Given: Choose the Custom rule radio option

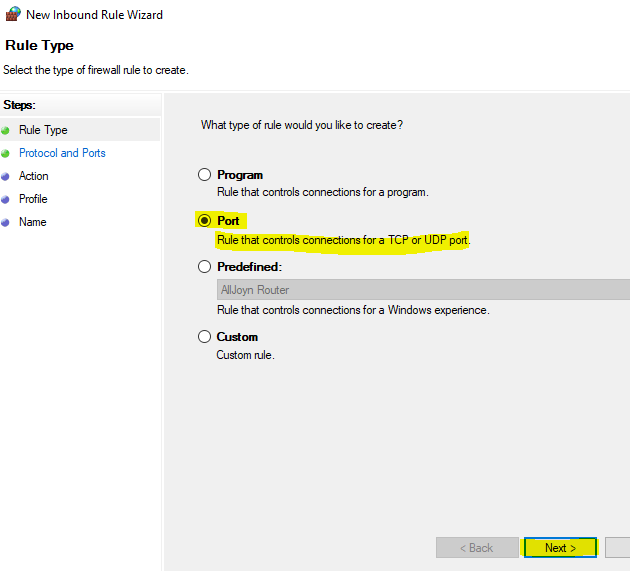Looking at the screenshot, I should (x=205, y=337).
